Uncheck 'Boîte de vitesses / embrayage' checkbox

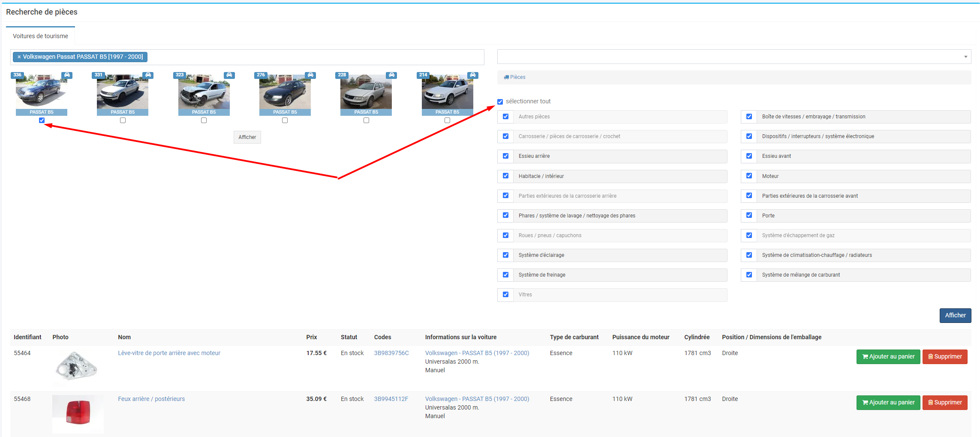(x=749, y=117)
